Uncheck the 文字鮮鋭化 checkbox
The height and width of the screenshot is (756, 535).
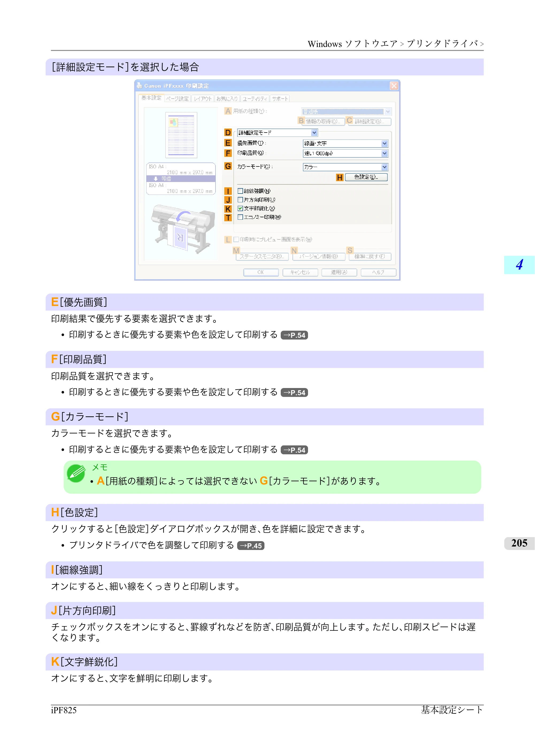(240, 208)
